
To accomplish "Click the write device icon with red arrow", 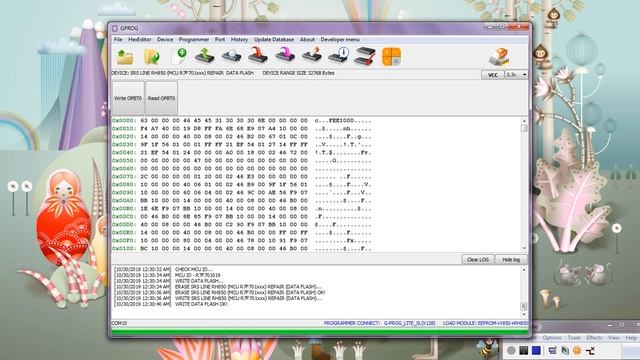I will pyautogui.click(x=258, y=55).
